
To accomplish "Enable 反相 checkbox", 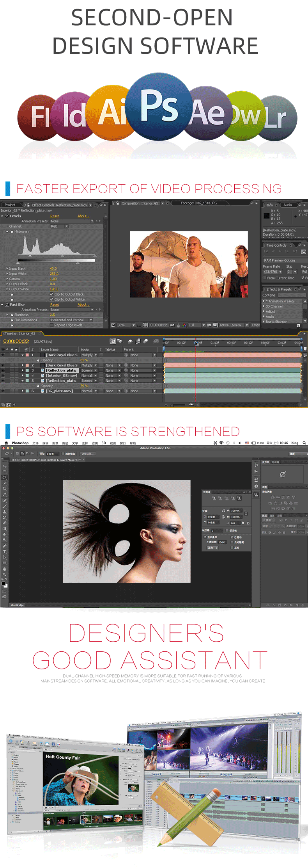I will [x=232, y=548].
